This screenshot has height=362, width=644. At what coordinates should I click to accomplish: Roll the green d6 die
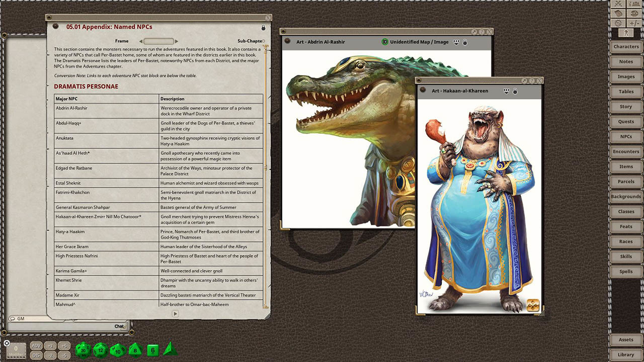coord(152,350)
